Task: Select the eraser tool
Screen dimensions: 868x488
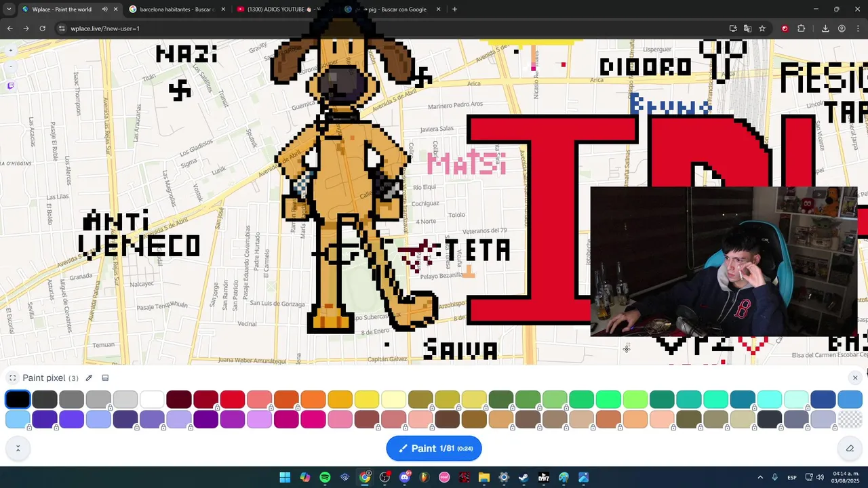Action: [x=850, y=448]
